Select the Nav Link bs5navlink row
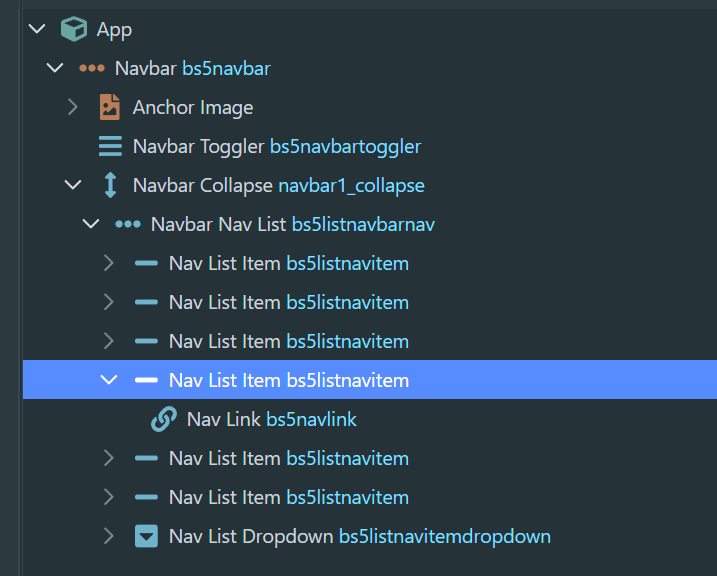 click(370, 419)
